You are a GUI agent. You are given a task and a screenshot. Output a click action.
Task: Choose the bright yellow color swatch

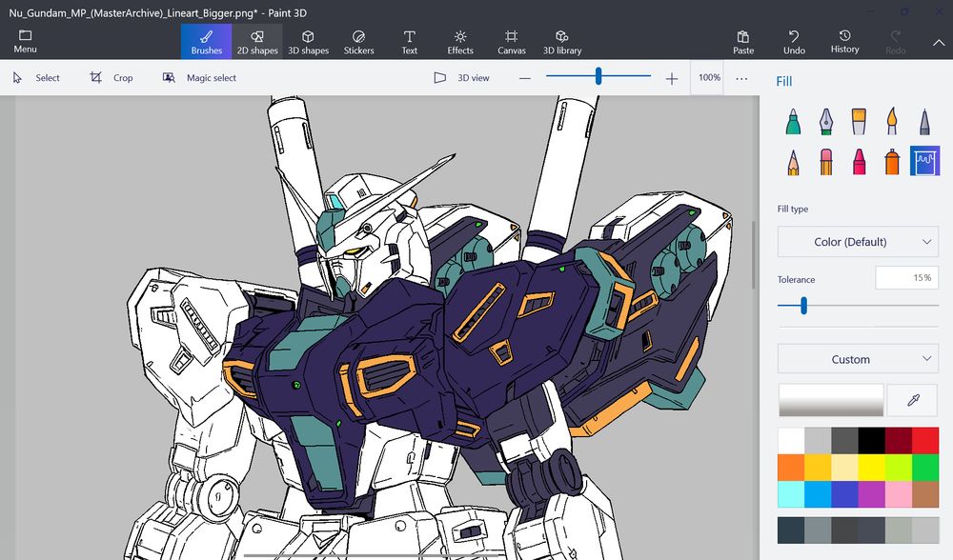point(872,468)
